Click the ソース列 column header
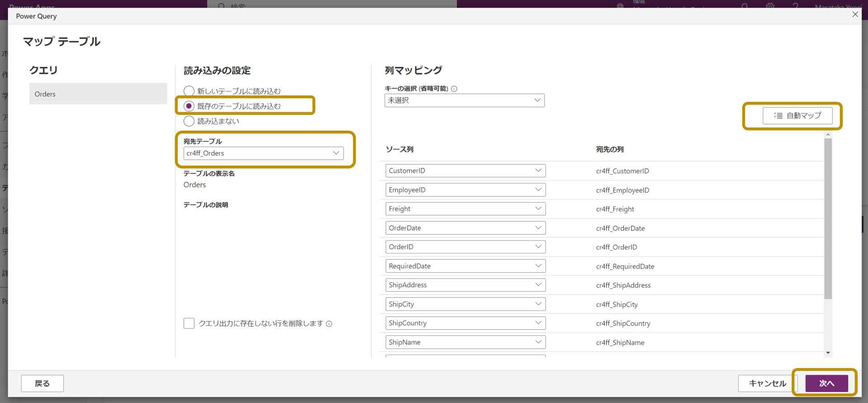 click(399, 149)
